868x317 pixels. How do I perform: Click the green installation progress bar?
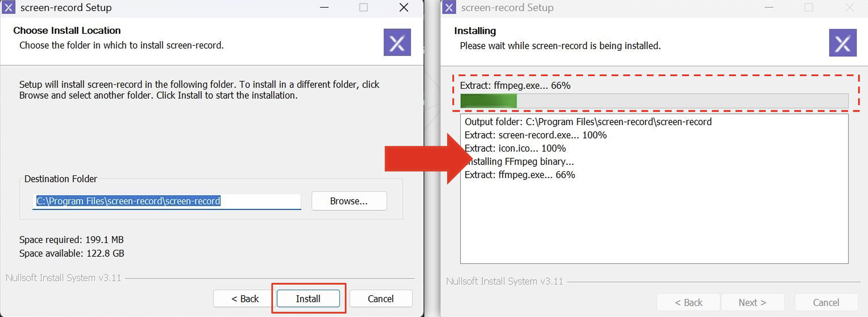(x=654, y=101)
